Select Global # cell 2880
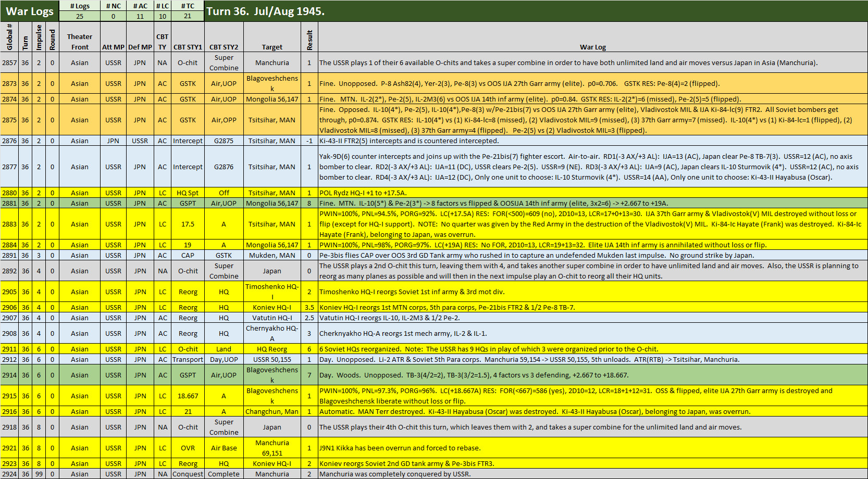Viewport: 868px width, 479px height. click(x=9, y=193)
